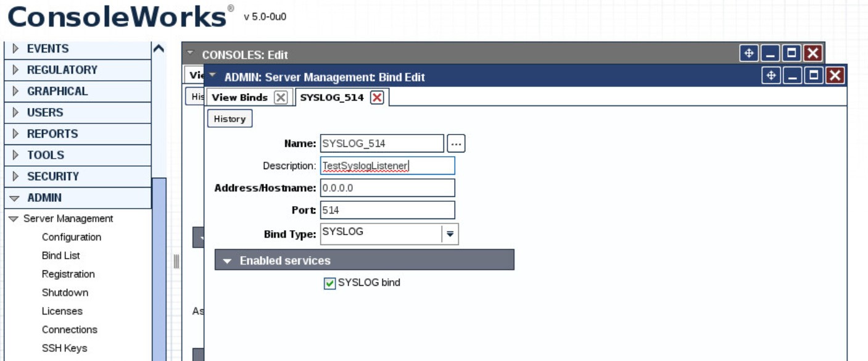Image resolution: width=868 pixels, height=361 pixels.
Task: Click the Description text field
Action: click(387, 166)
